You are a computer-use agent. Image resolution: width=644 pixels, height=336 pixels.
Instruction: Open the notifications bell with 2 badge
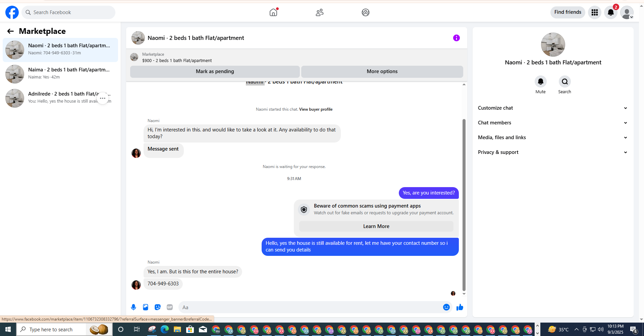pos(611,12)
